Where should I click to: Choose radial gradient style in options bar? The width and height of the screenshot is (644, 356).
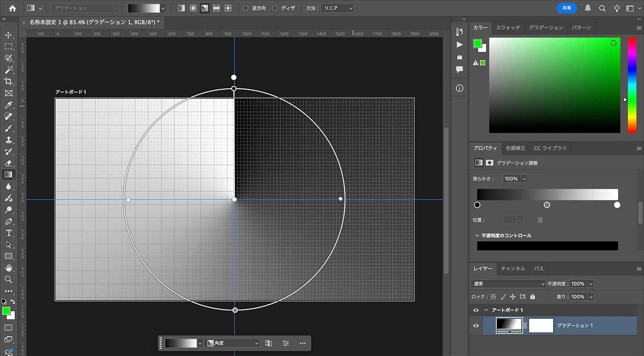pyautogui.click(x=193, y=8)
